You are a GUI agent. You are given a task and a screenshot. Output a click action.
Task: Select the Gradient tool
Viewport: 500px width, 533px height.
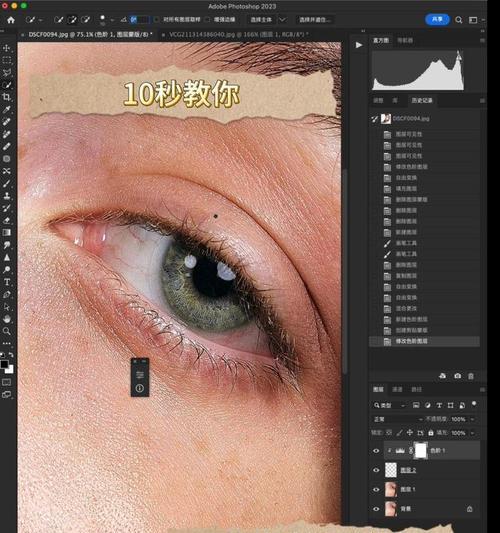pos(6,233)
